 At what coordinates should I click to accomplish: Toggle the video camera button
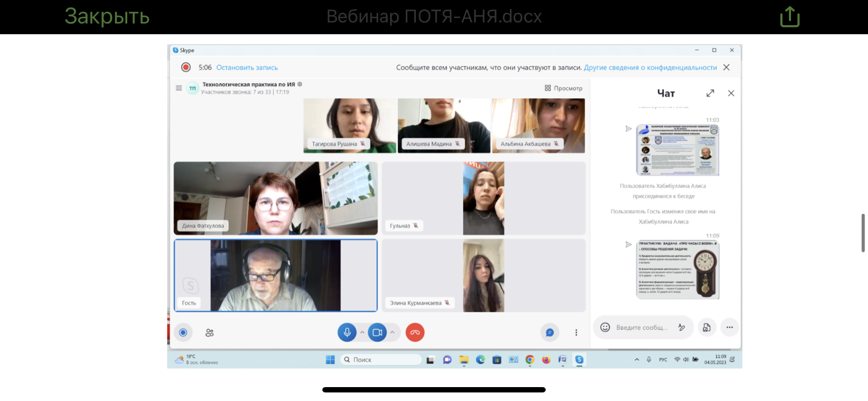click(x=377, y=333)
